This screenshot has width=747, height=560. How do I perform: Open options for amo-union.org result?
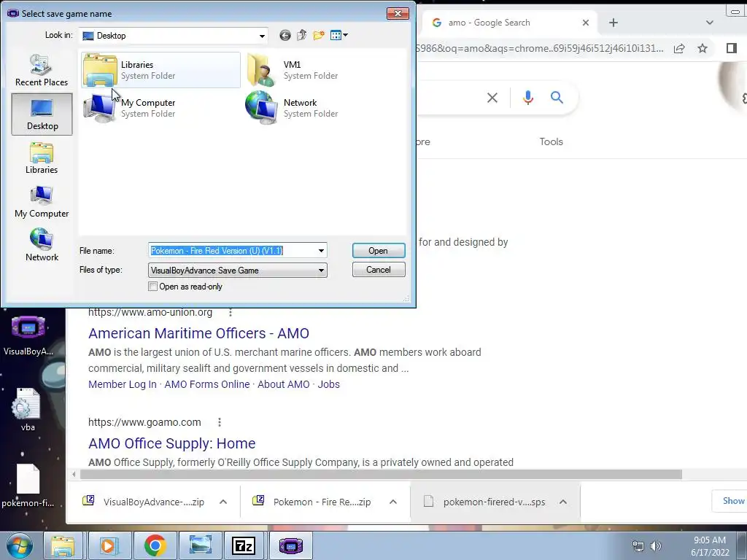231,312
